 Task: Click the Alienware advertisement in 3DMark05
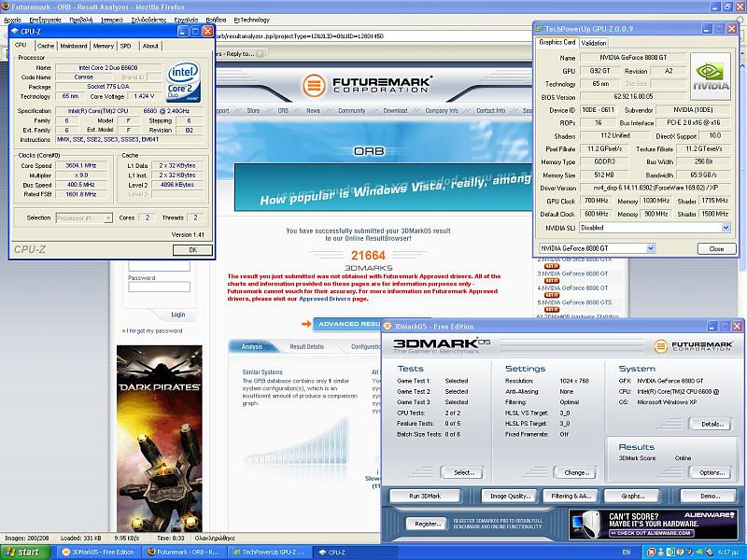click(653, 524)
